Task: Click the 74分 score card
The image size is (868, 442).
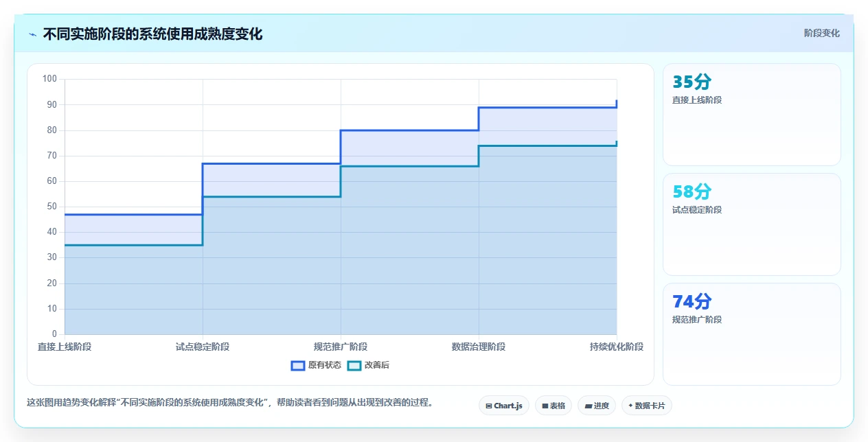Action: (x=751, y=334)
